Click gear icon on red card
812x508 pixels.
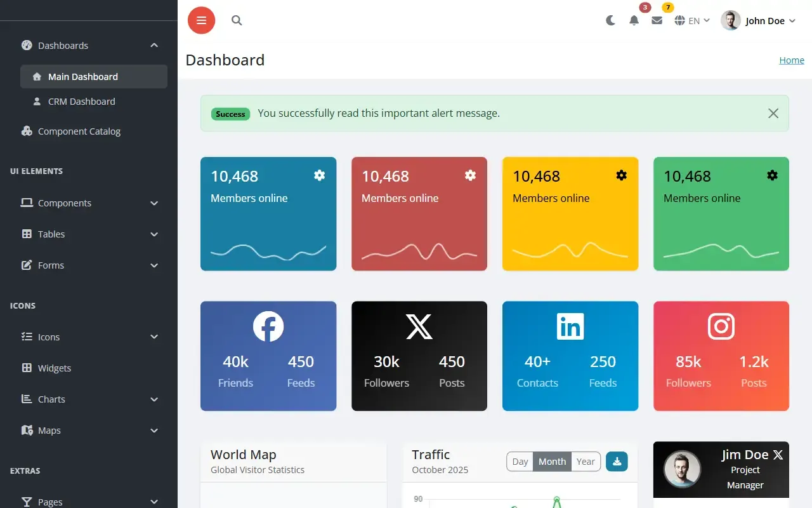pyautogui.click(x=470, y=175)
